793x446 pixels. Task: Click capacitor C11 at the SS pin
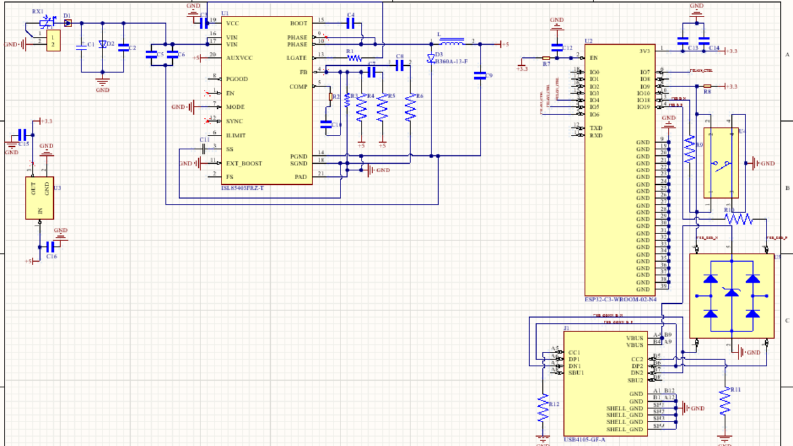[203, 149]
